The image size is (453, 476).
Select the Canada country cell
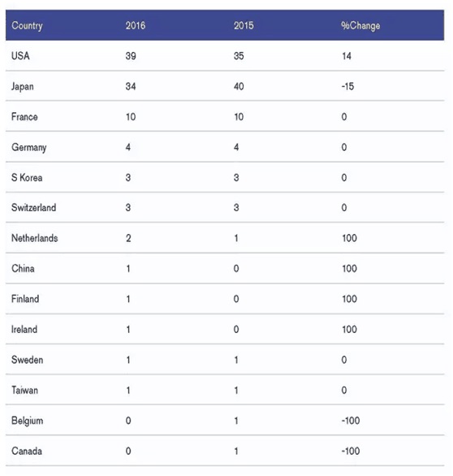tap(27, 451)
